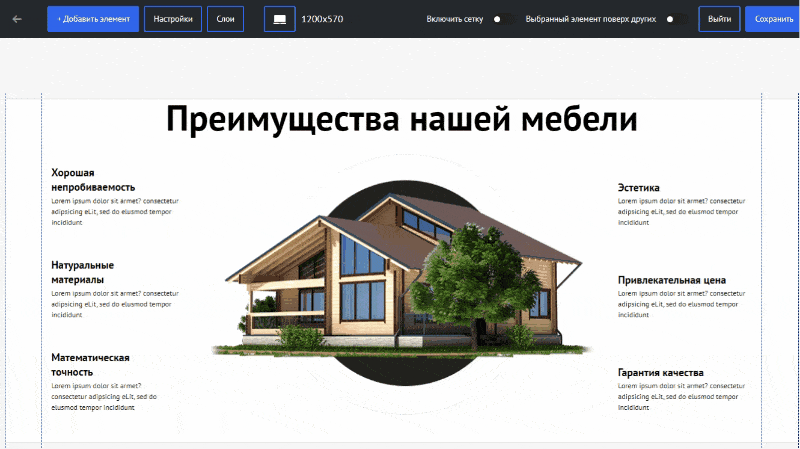Select 'Математическая точность' heading

pyautogui.click(x=91, y=365)
